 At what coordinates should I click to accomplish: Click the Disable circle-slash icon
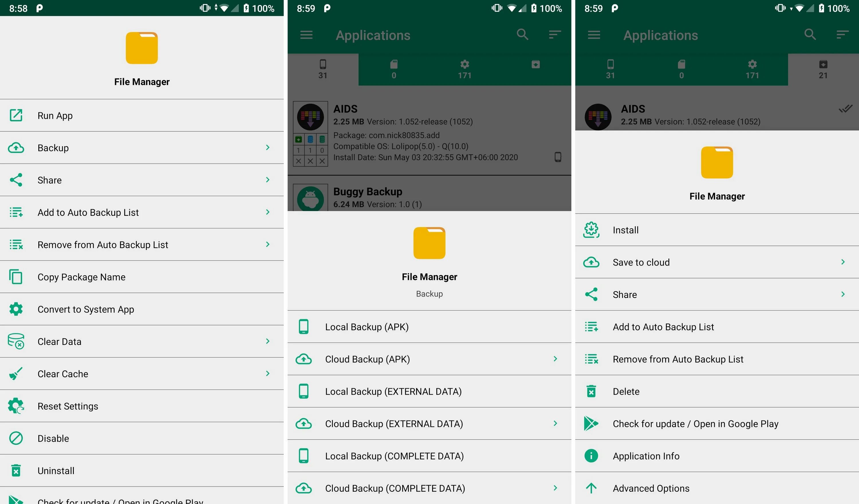[16, 438]
